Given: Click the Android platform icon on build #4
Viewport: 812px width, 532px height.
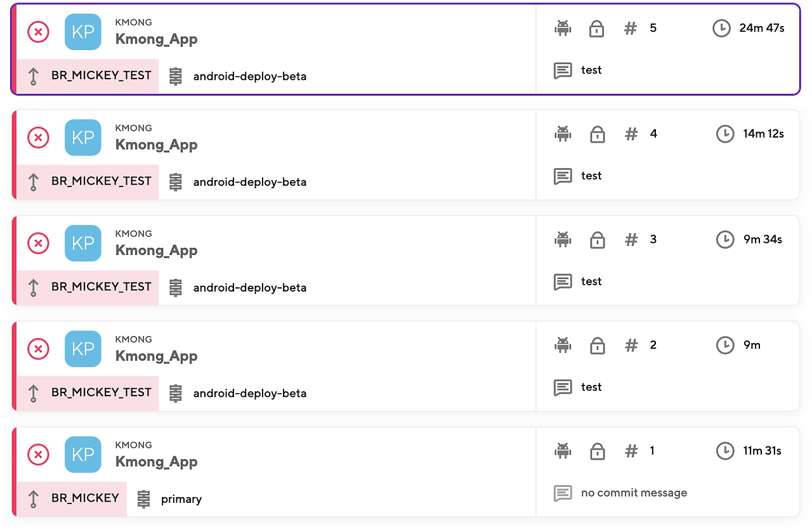Looking at the screenshot, I should coord(563,134).
